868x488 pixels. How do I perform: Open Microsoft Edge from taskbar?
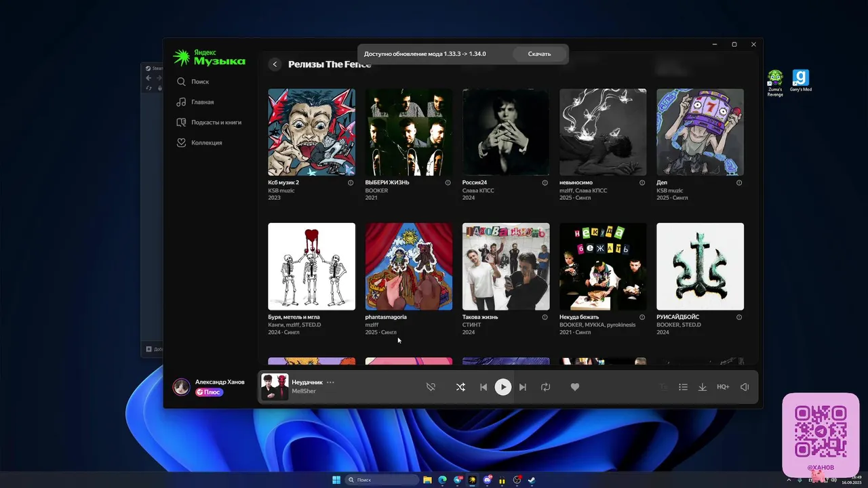(x=442, y=480)
